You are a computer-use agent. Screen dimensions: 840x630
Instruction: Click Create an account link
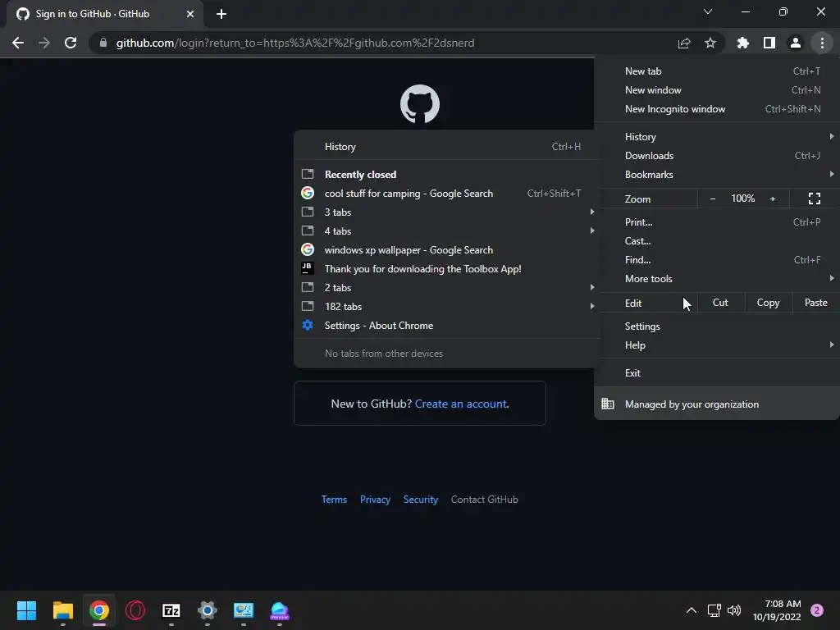461,404
